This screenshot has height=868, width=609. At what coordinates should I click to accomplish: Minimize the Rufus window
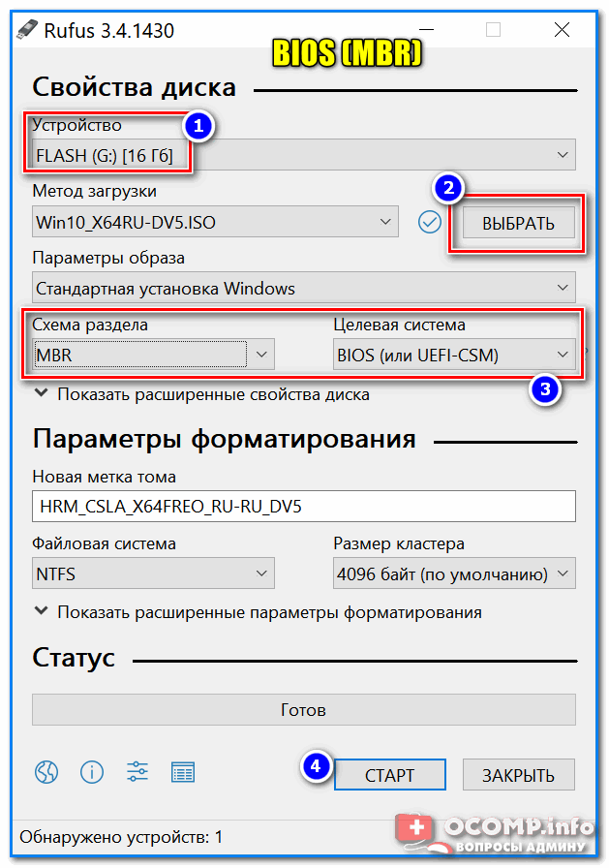point(426,30)
